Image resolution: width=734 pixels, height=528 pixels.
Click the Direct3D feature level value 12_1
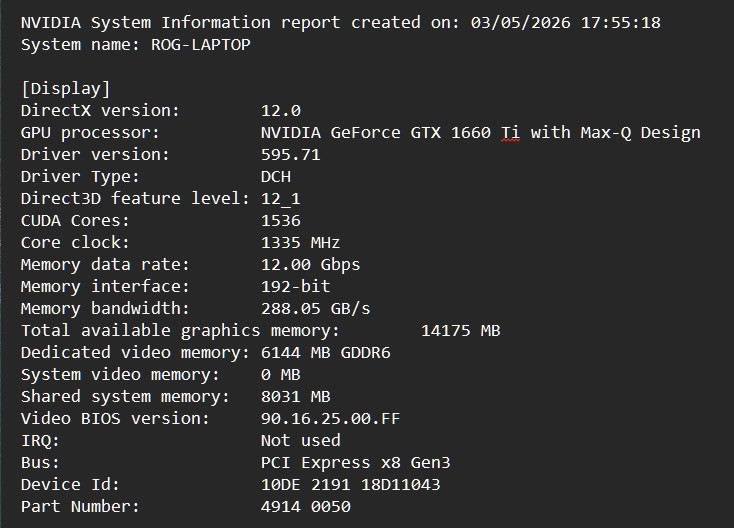[x=281, y=198]
